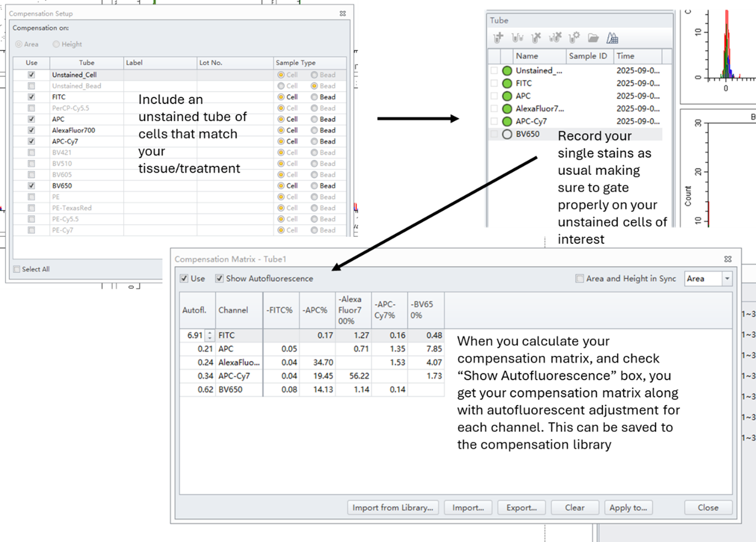Click the PE-TexasRed tube name in setup
Screen dimensions: 756x542
(x=72, y=208)
